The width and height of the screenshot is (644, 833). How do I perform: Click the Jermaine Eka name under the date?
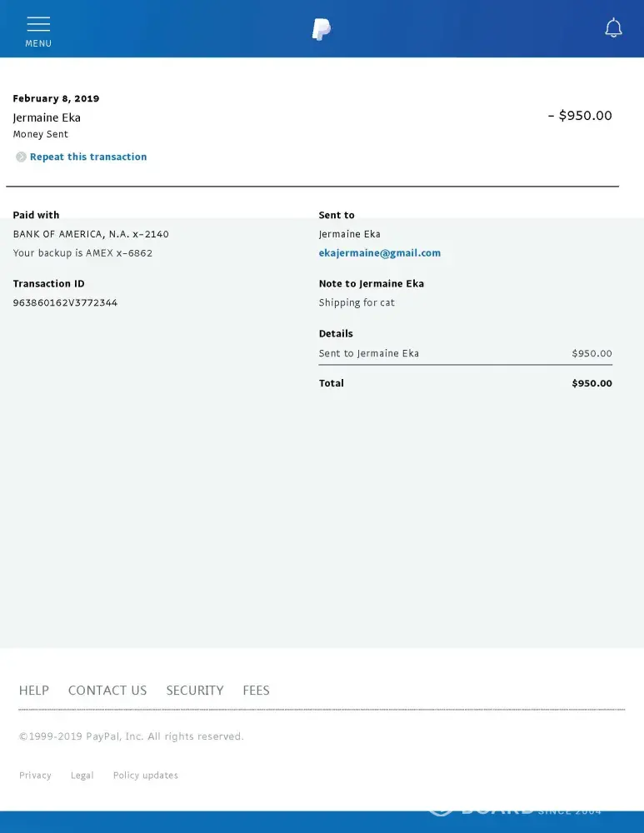coord(47,117)
